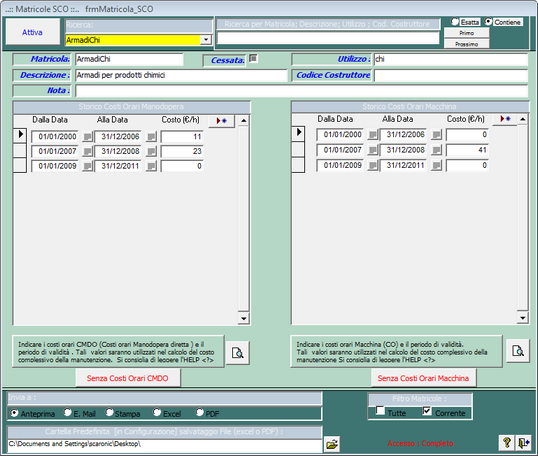Click Manodopera table scroll down arrow
538x456 pixels.
[x=243, y=319]
